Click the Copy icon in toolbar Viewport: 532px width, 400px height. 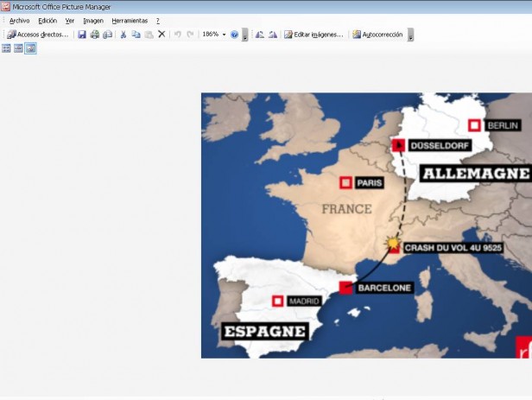136,35
